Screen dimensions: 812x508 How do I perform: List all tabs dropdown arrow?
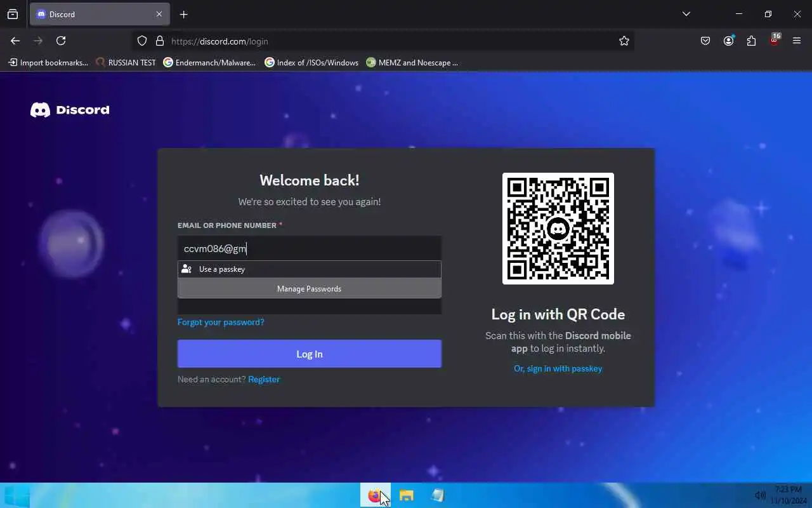(x=686, y=14)
